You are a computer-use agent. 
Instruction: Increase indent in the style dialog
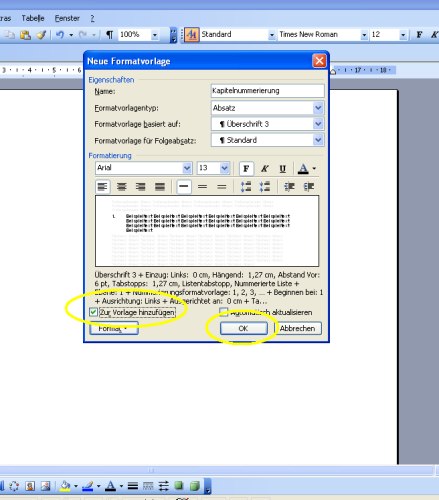coord(308,187)
